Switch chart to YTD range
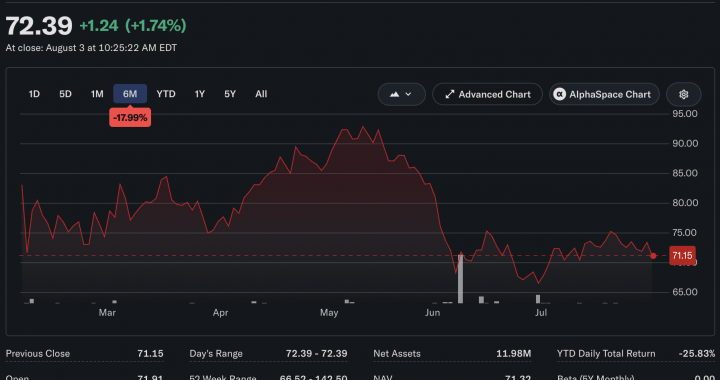 click(x=166, y=94)
